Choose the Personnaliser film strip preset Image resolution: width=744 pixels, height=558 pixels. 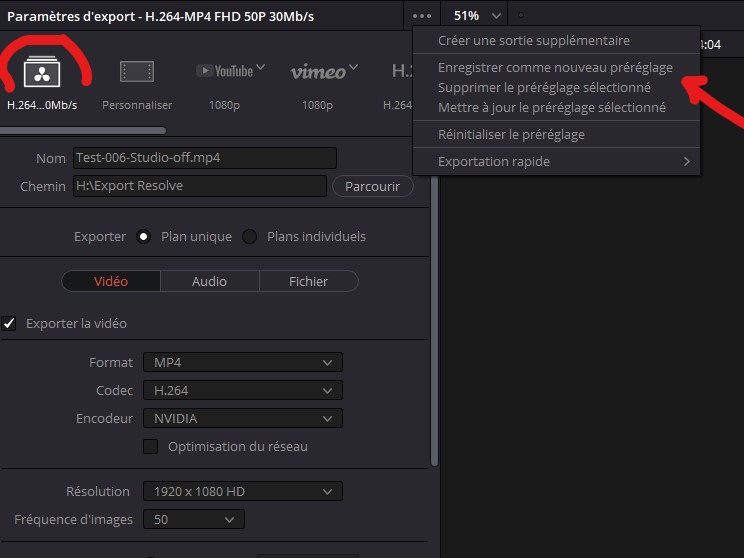tap(137, 72)
